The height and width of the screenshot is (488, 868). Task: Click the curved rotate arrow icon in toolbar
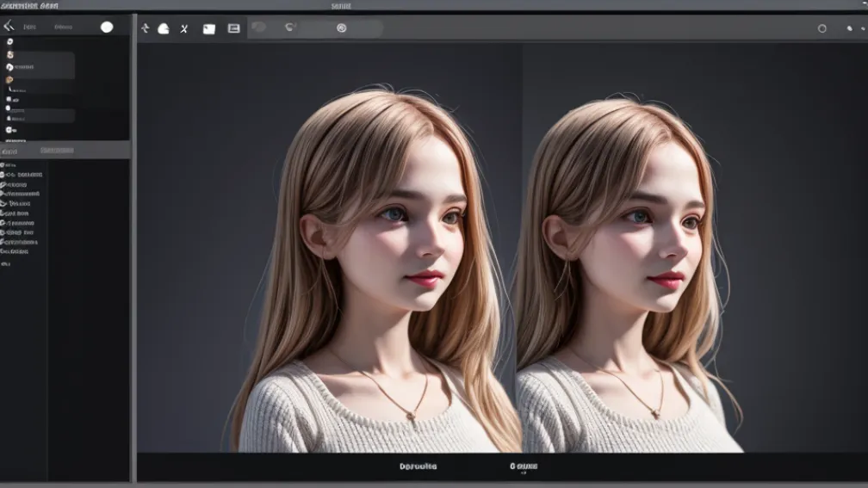click(x=289, y=28)
